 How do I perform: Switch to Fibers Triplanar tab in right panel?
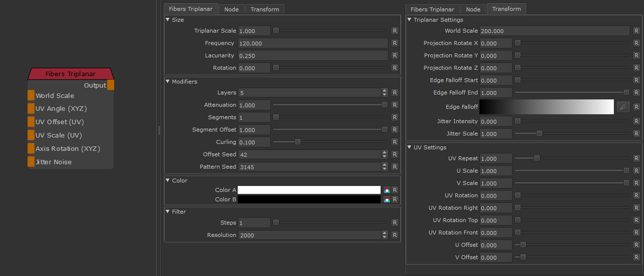432,9
